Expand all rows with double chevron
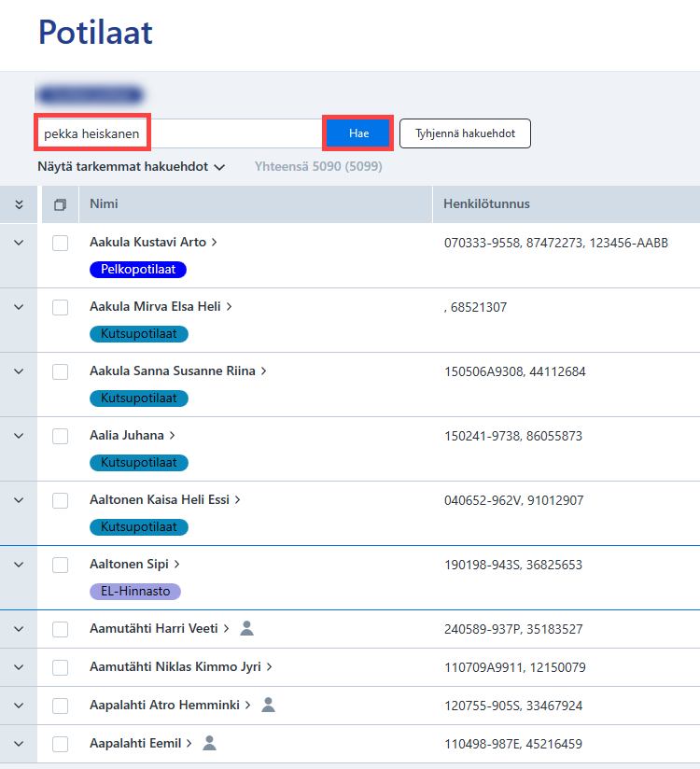The image size is (700, 769). coord(19,204)
